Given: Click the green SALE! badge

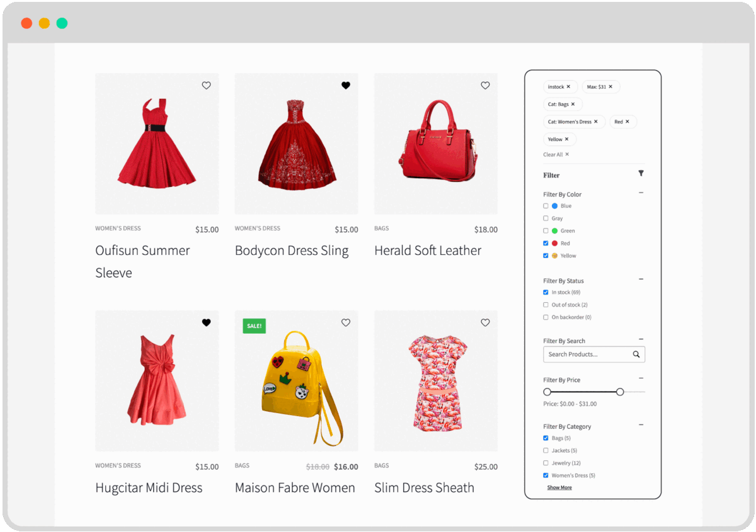Looking at the screenshot, I should click(255, 325).
